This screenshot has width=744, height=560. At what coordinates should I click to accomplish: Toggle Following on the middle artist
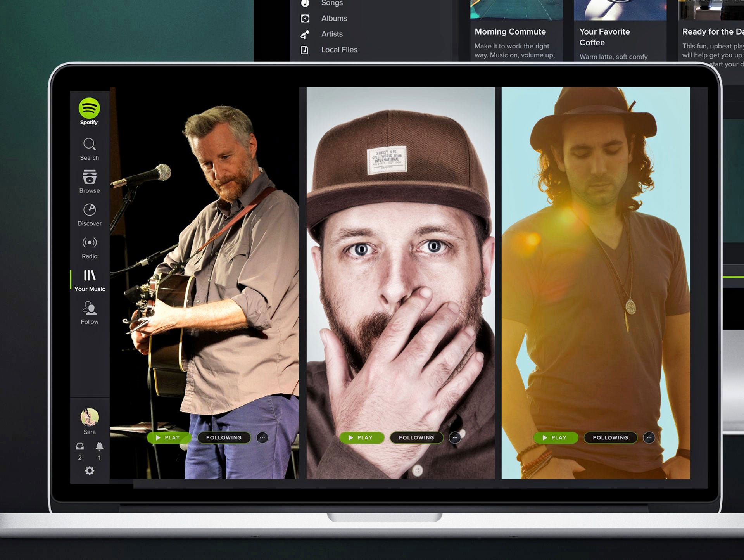[416, 437]
